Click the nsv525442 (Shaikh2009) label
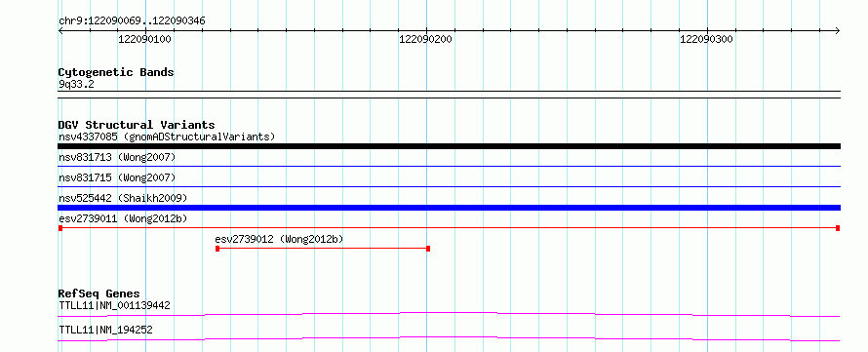 [123, 198]
